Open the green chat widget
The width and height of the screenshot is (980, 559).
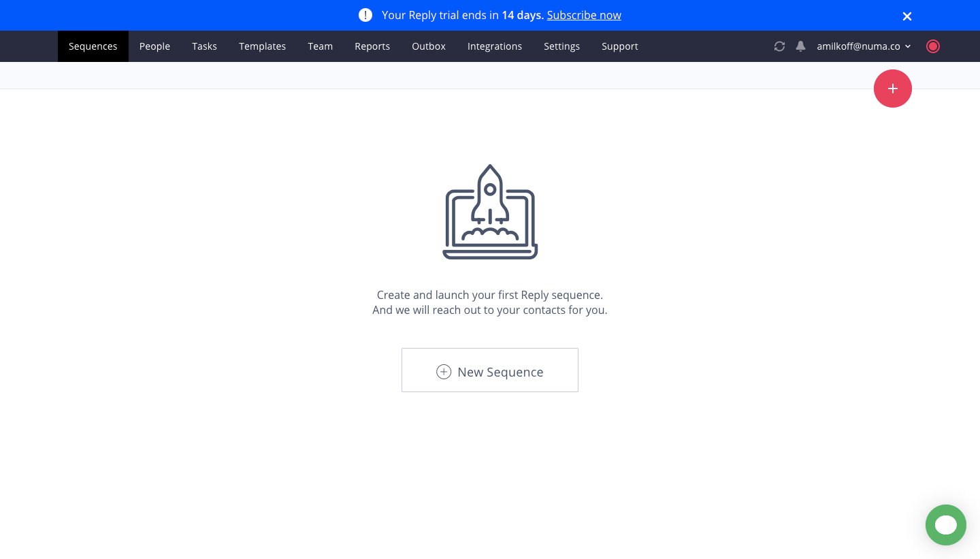pos(946,525)
